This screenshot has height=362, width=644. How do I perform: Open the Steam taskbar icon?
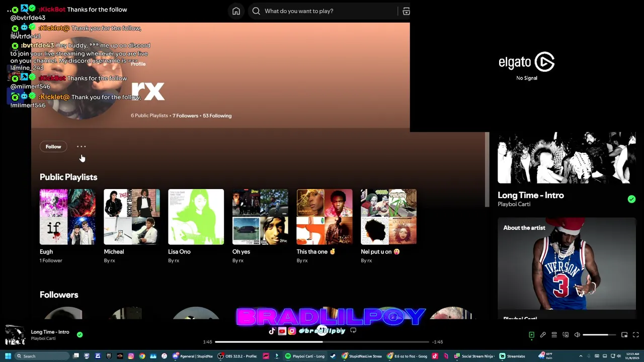[x=333, y=356]
